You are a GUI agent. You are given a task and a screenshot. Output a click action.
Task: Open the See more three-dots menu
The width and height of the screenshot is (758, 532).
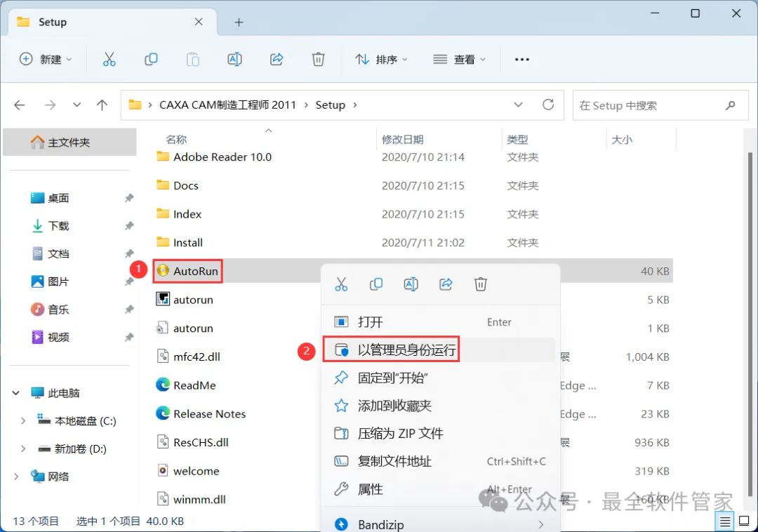(x=522, y=60)
